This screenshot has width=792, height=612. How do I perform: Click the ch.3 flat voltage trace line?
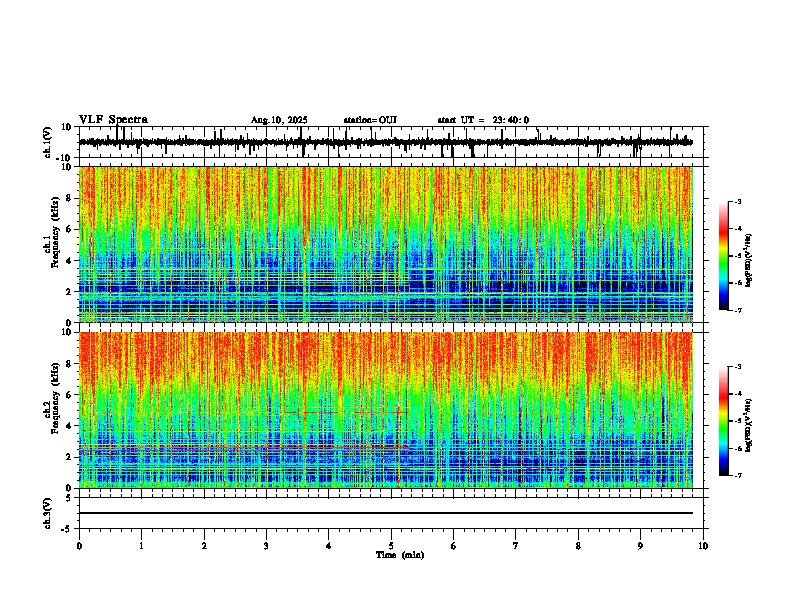[385, 513]
